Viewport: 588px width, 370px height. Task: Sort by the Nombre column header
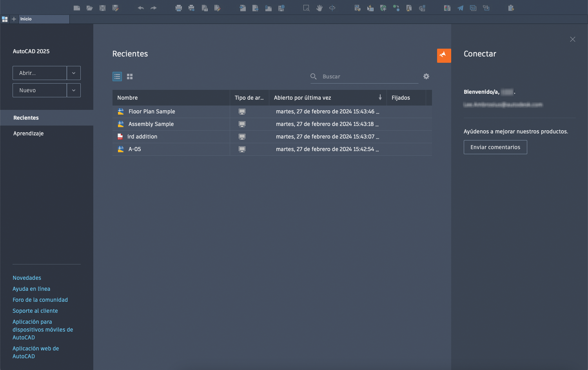click(171, 98)
